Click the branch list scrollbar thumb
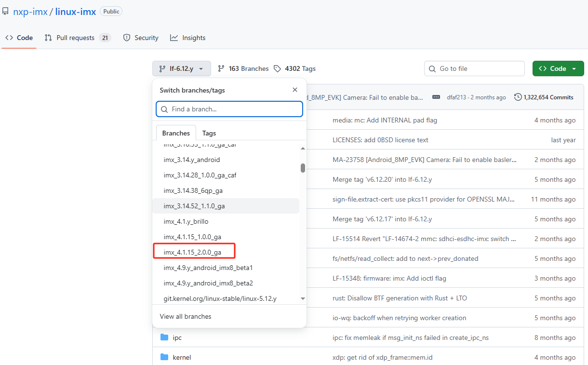Image resolution: width=588 pixels, height=365 pixels. pyautogui.click(x=303, y=168)
